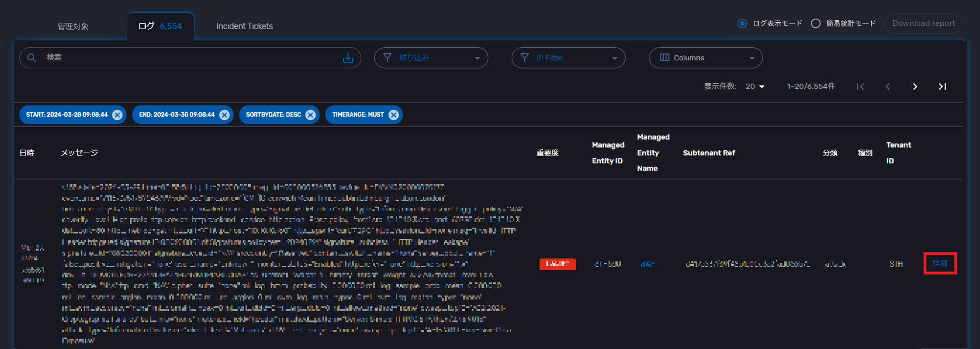Image resolution: width=980 pixels, height=349 pixels.
Task: Select ログ表示モード radio button
Action: coord(742,23)
